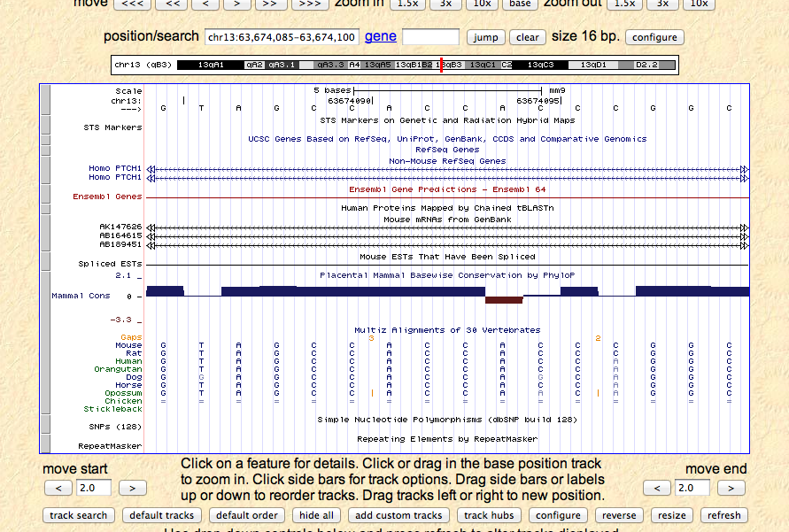
Task: Zoom to base level with the base button
Action: (x=520, y=4)
